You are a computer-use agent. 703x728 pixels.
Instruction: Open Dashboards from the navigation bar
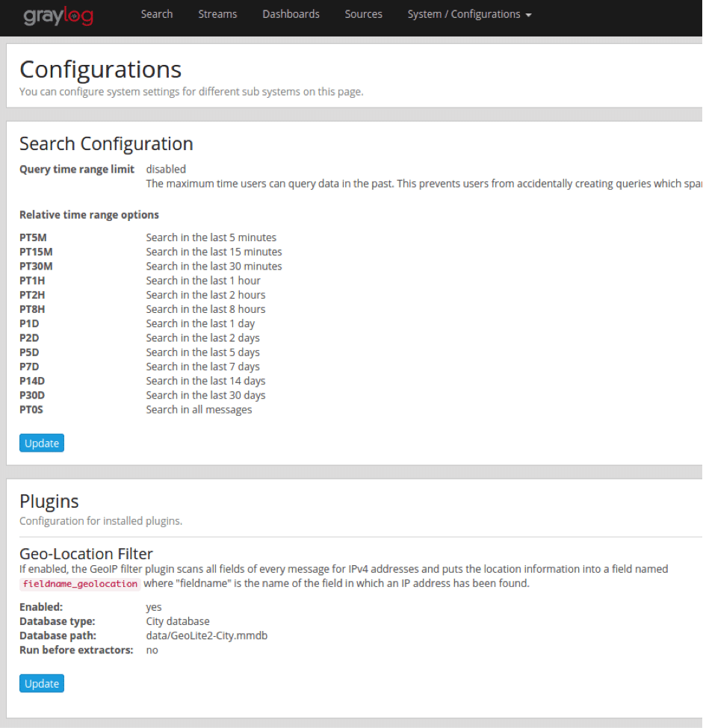tap(291, 14)
